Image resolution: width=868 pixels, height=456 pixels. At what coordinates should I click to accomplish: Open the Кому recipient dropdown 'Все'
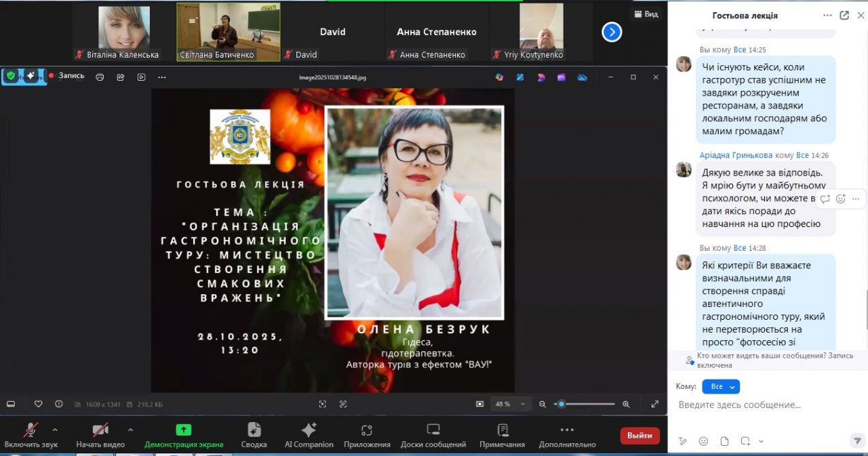coord(720,386)
